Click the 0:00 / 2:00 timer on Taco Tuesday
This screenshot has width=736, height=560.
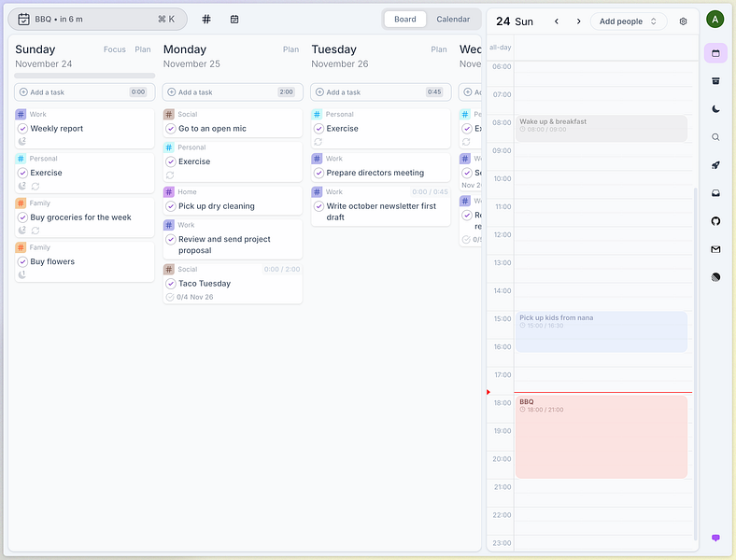(x=282, y=269)
